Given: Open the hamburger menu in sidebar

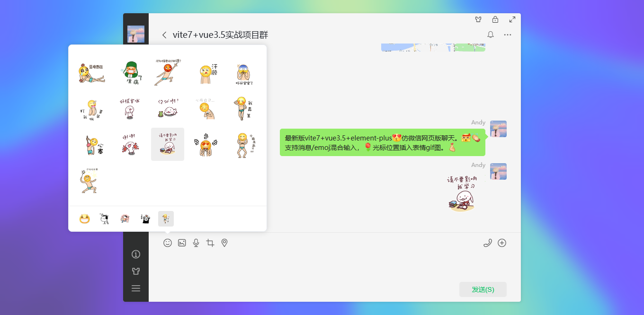Looking at the screenshot, I should 136,288.
